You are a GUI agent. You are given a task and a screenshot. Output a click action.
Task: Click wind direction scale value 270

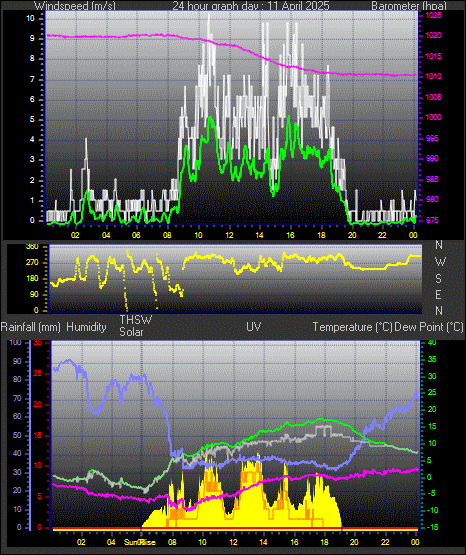pos(32,263)
